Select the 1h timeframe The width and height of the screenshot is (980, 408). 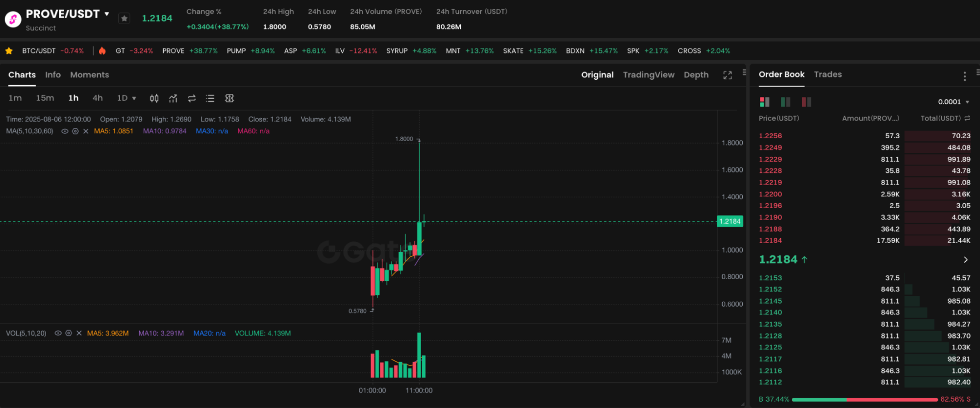(74, 98)
